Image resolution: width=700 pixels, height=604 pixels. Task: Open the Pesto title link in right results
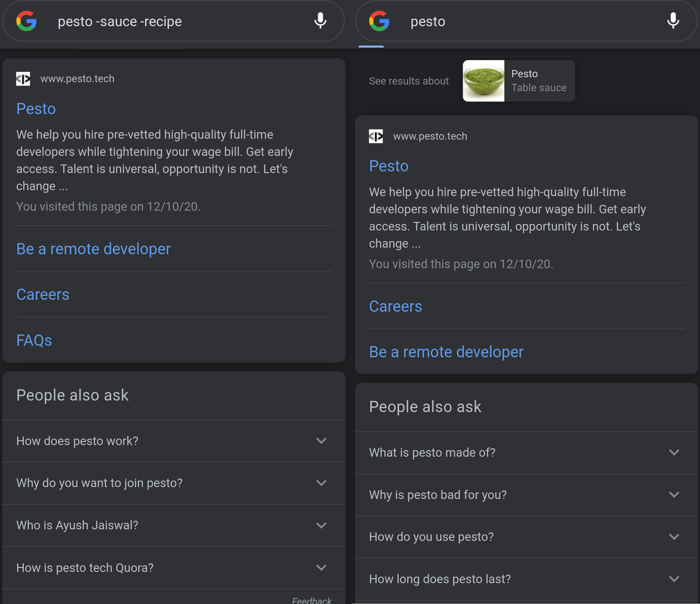pyautogui.click(x=388, y=166)
